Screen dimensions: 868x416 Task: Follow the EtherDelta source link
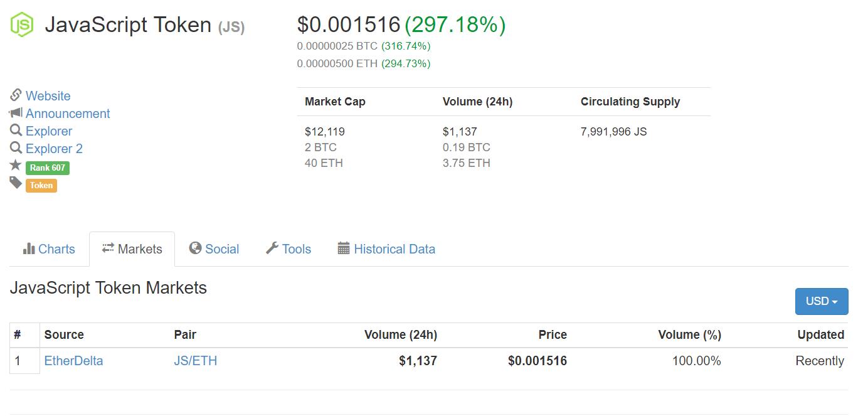point(73,361)
